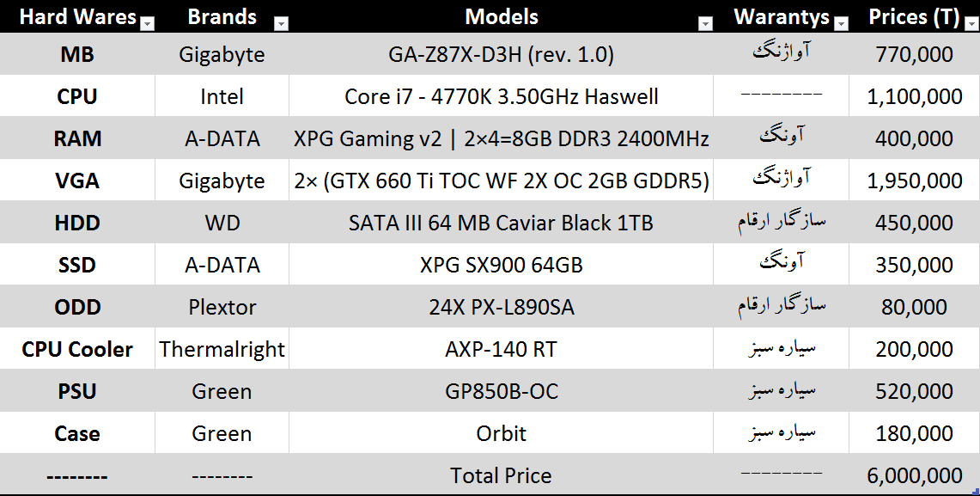Click the GP850B-OC model cell
The height and width of the screenshot is (496, 980).
(x=502, y=392)
